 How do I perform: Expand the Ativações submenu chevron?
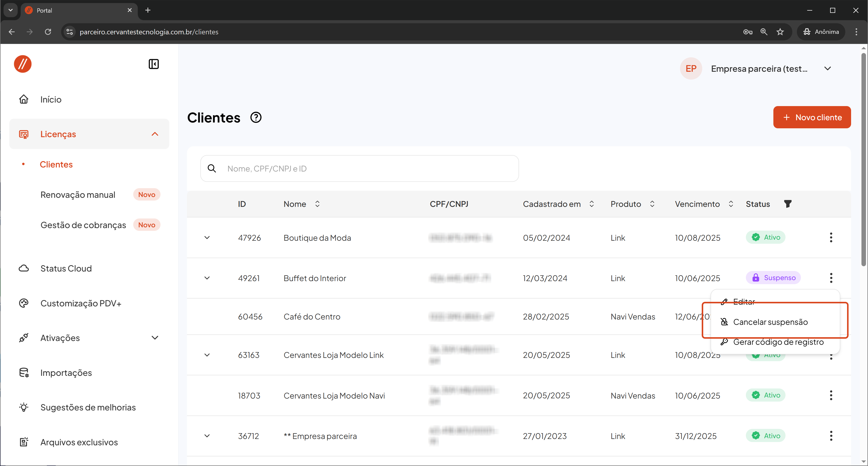155,338
